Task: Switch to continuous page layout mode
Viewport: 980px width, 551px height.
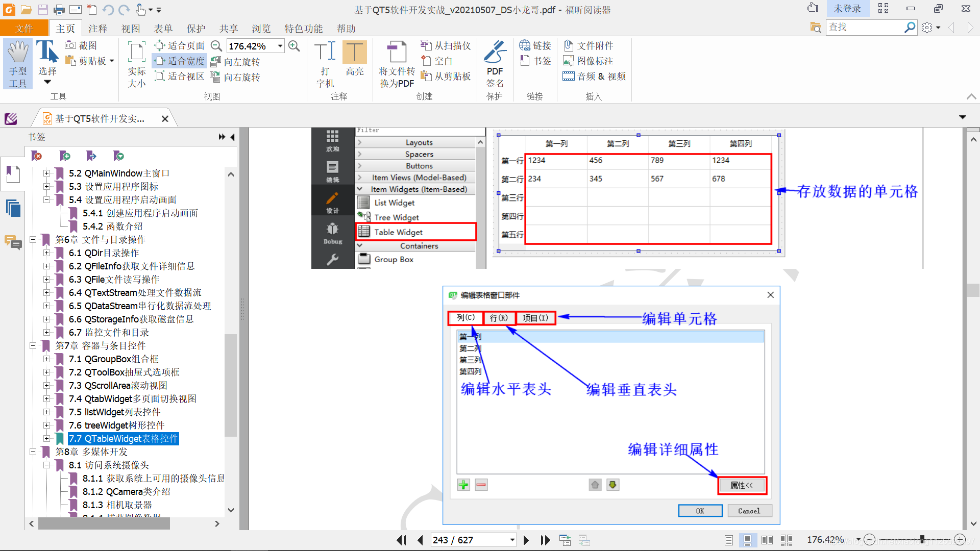Action: pos(747,540)
